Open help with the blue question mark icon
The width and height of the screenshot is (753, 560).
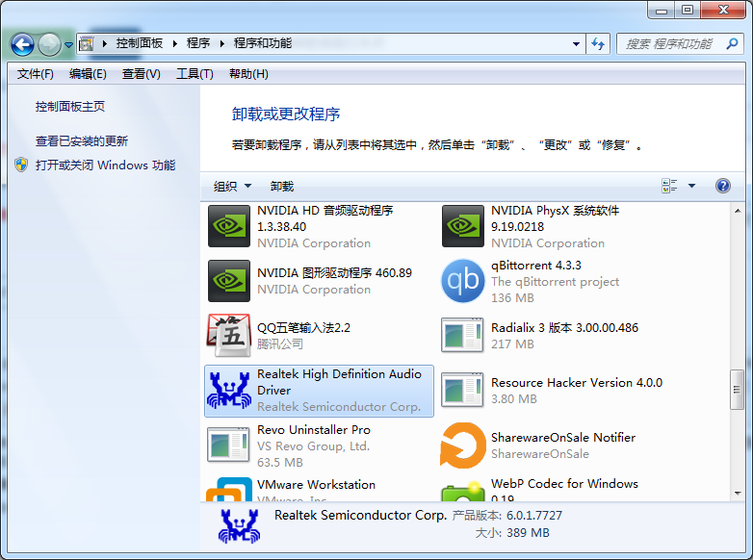click(723, 186)
